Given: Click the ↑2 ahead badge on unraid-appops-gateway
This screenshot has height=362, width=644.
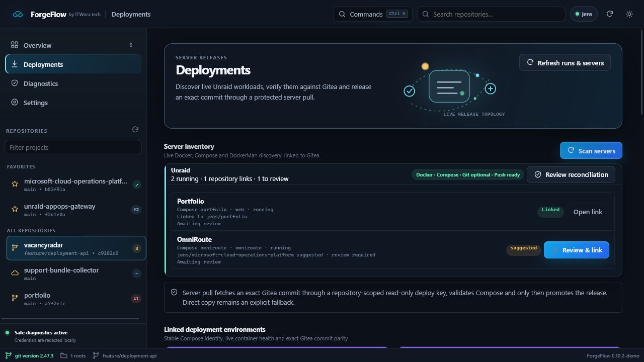Looking at the screenshot, I should click(136, 210).
